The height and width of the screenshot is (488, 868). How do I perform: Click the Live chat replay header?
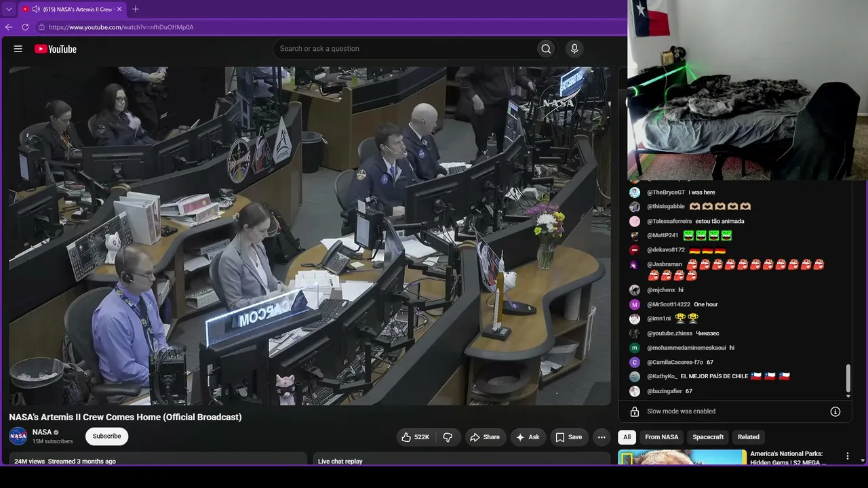[x=340, y=462]
